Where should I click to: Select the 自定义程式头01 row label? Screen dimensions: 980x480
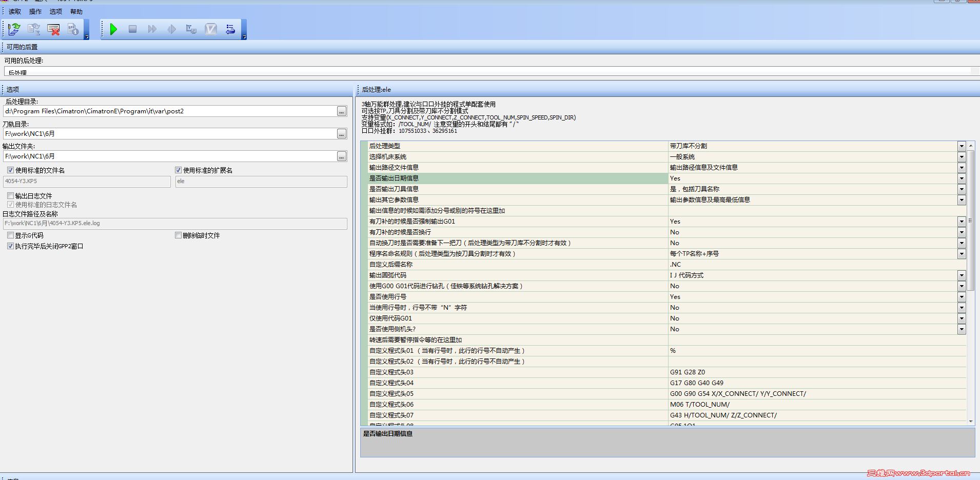pyautogui.click(x=518, y=351)
